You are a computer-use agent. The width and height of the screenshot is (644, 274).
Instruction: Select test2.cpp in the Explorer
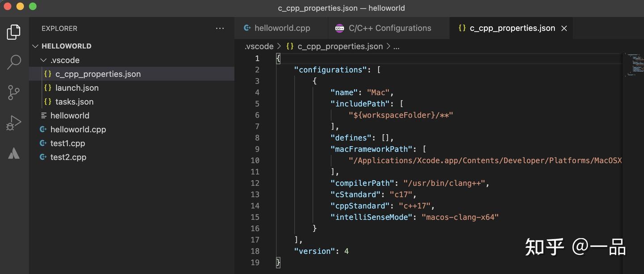pyautogui.click(x=68, y=157)
